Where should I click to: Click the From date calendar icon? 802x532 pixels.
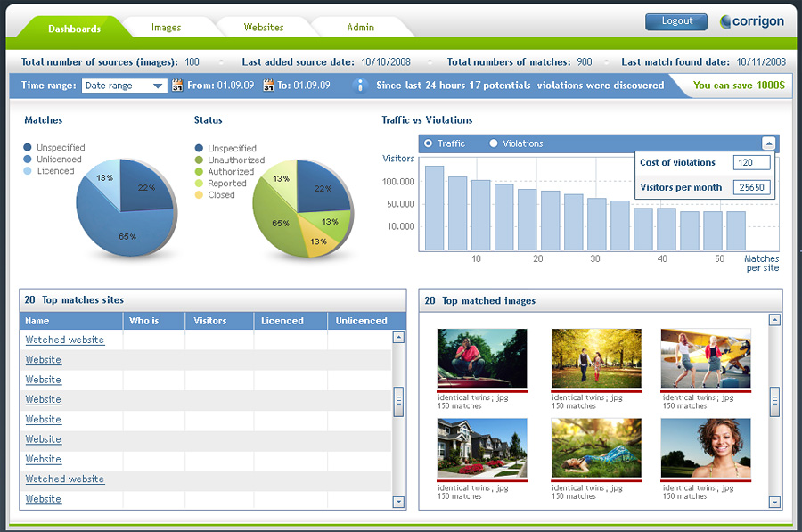[177, 86]
